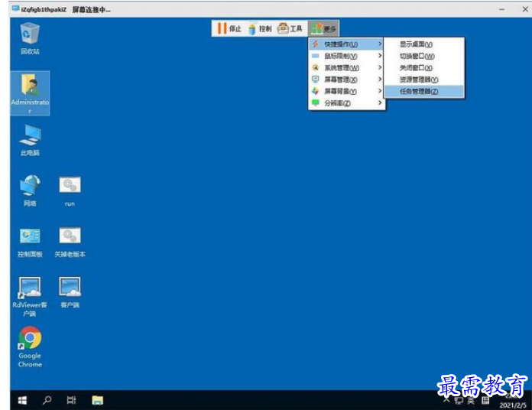
Task: Select the 回收站 recycle bin icon
Action: click(x=30, y=38)
